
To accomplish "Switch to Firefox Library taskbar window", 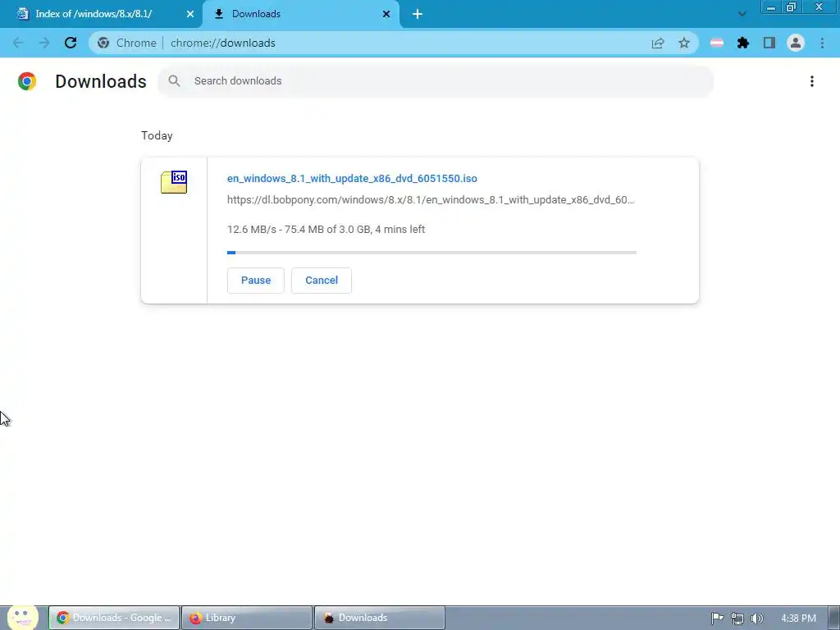I will coord(247,618).
